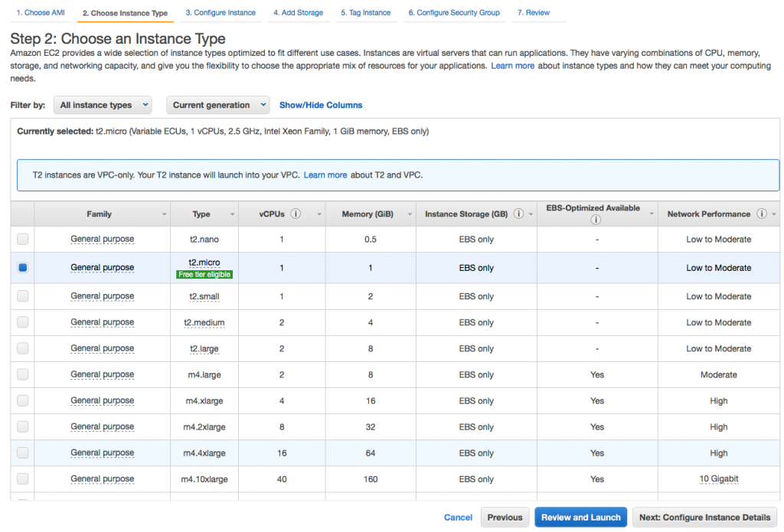This screenshot has height=532, width=784.
Task: Click the Review and Launch button
Action: (x=580, y=517)
